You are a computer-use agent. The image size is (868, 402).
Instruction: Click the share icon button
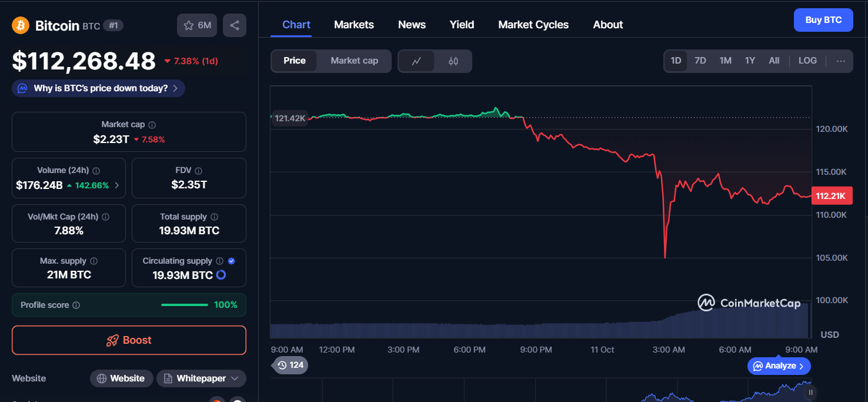tap(235, 25)
